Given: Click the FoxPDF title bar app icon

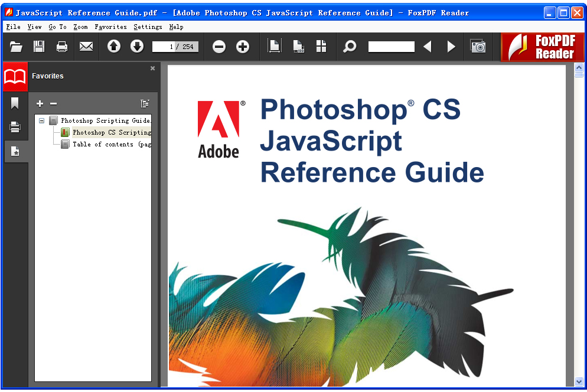Looking at the screenshot, I should [9, 12].
